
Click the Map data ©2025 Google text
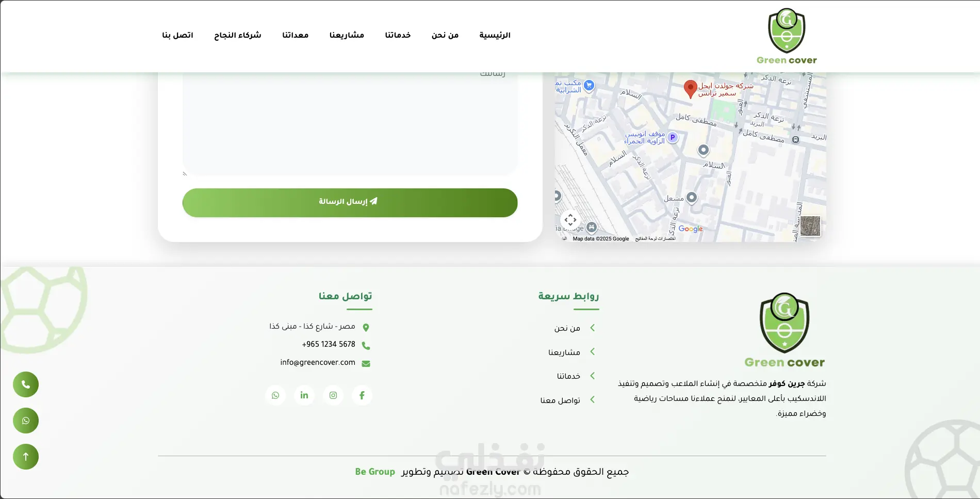click(x=601, y=239)
